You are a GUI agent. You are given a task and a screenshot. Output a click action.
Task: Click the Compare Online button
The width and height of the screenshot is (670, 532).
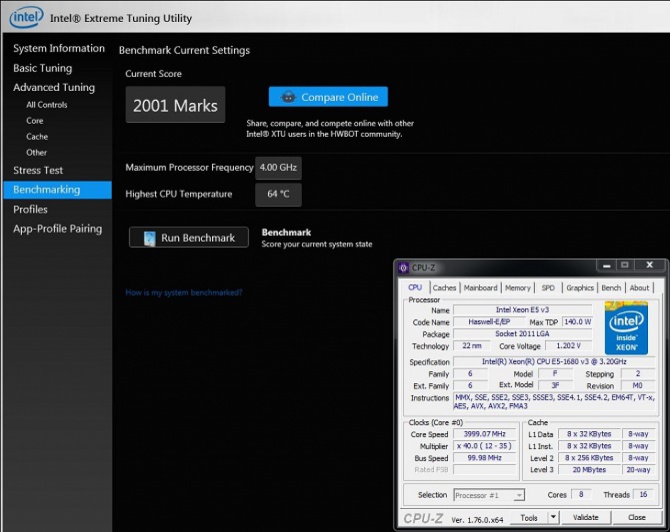(x=328, y=97)
